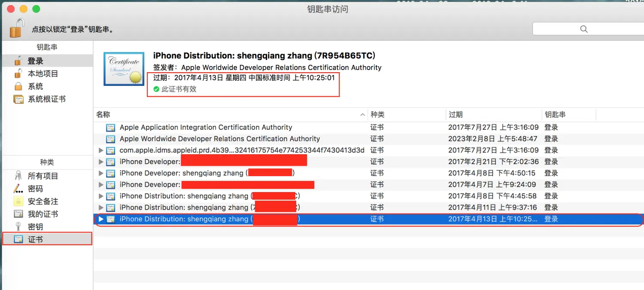644x290 pixels.
Task: Click expiry 2017年4月11日 上午9:37:16
Action: [492, 208]
